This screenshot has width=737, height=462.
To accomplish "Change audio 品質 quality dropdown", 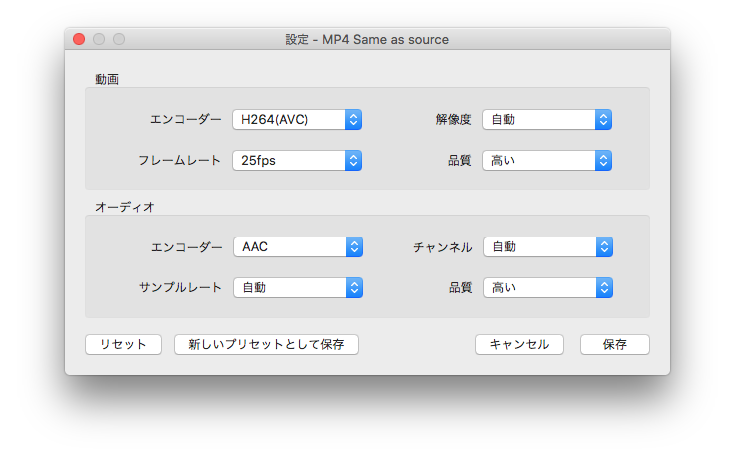I will point(546,288).
